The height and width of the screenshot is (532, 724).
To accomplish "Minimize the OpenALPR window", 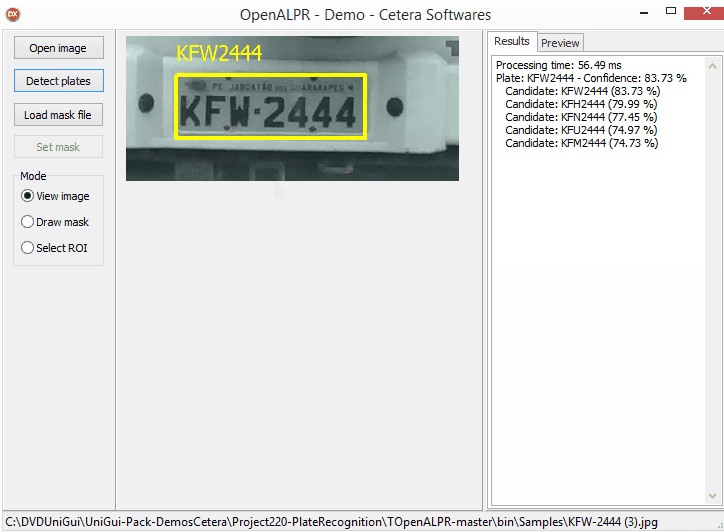I will 644,13.
